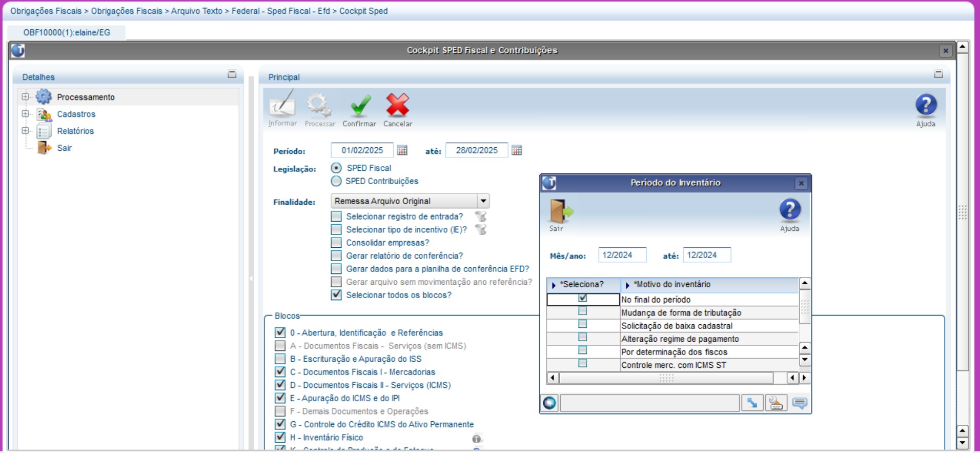Check 'Mudança de forma de tributação' row
The height and width of the screenshot is (453, 980).
click(583, 311)
